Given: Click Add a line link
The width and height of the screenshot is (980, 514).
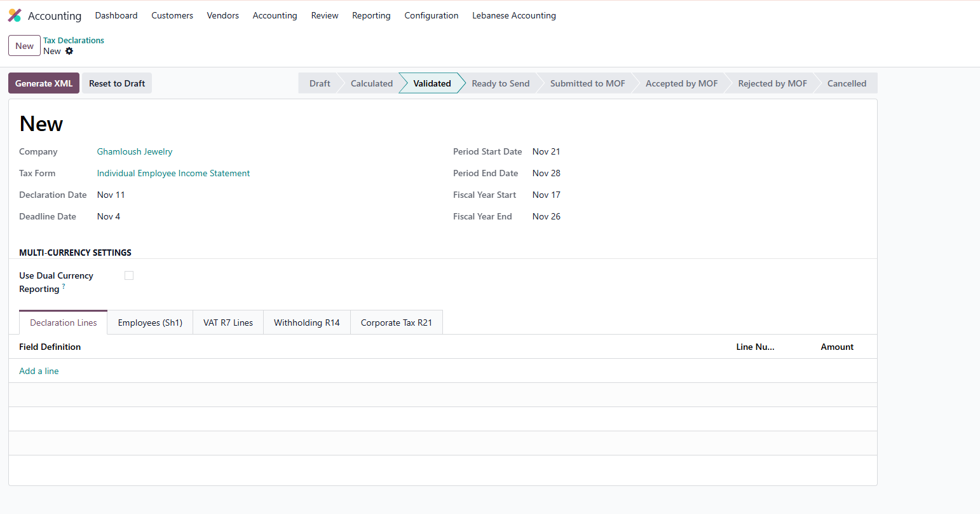Looking at the screenshot, I should (x=39, y=371).
